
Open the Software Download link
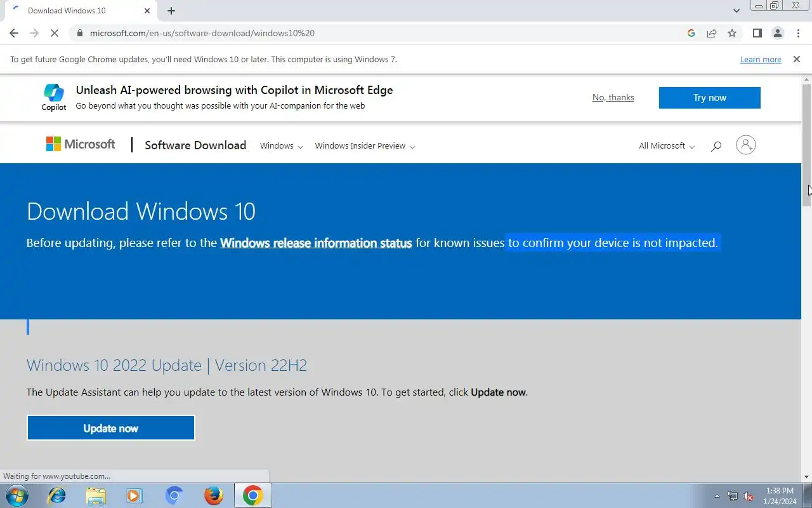click(195, 145)
